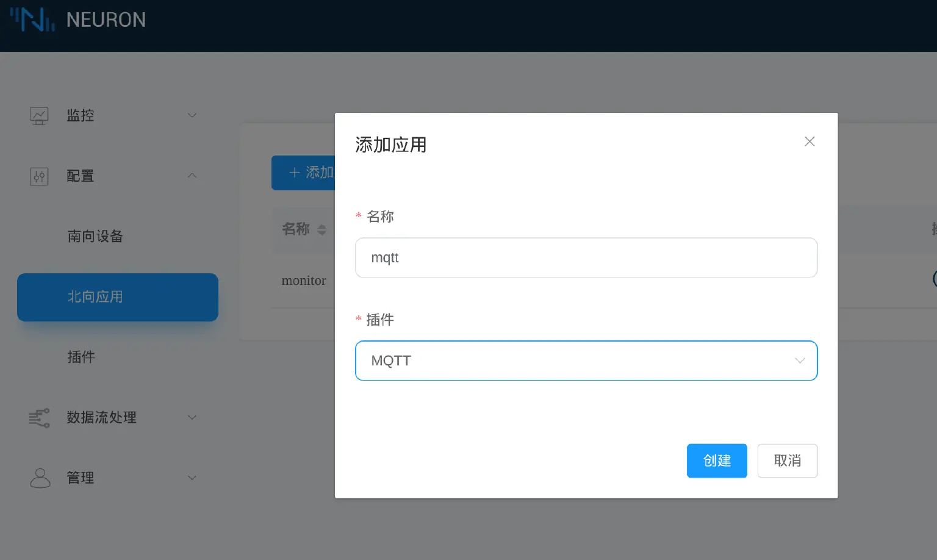Click inside the 名称 text input field

tap(586, 257)
